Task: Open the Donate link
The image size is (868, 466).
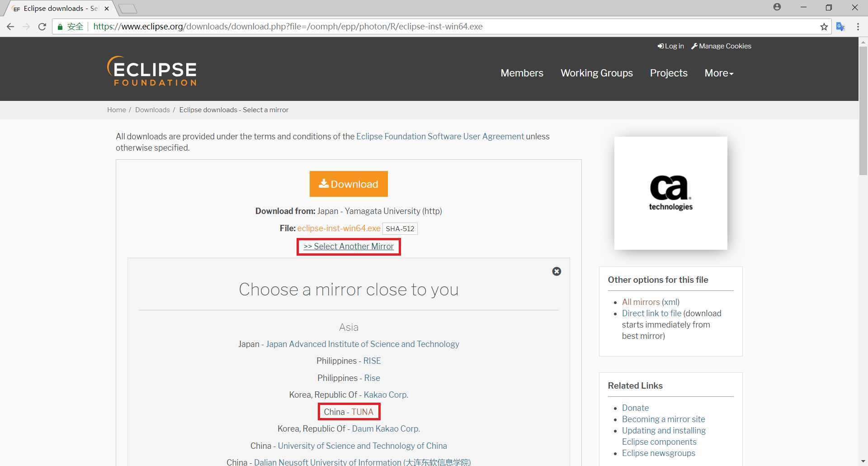Action: point(635,408)
